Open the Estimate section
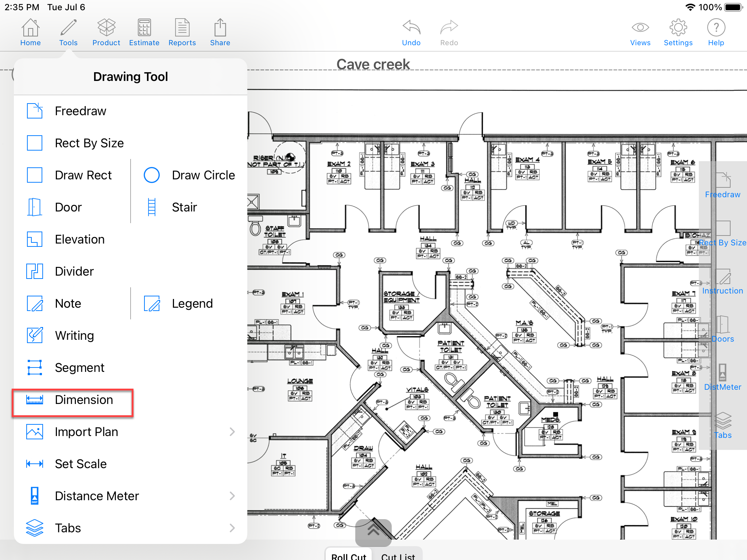This screenshot has height=560, width=747. (144, 32)
